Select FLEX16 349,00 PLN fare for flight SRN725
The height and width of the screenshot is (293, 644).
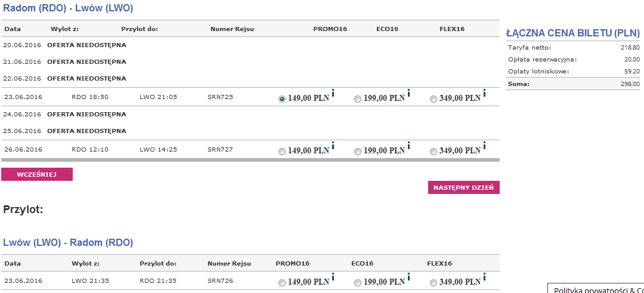[x=433, y=99]
